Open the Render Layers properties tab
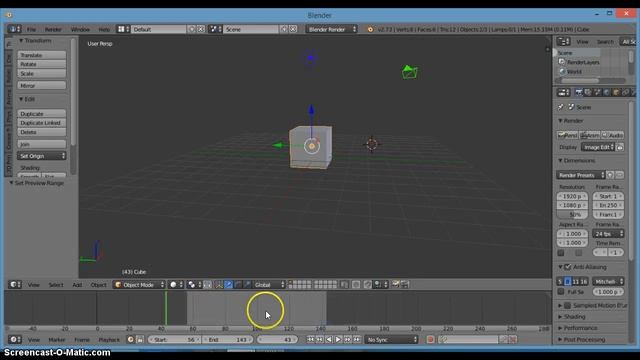The width and height of the screenshot is (640, 360). [x=588, y=93]
